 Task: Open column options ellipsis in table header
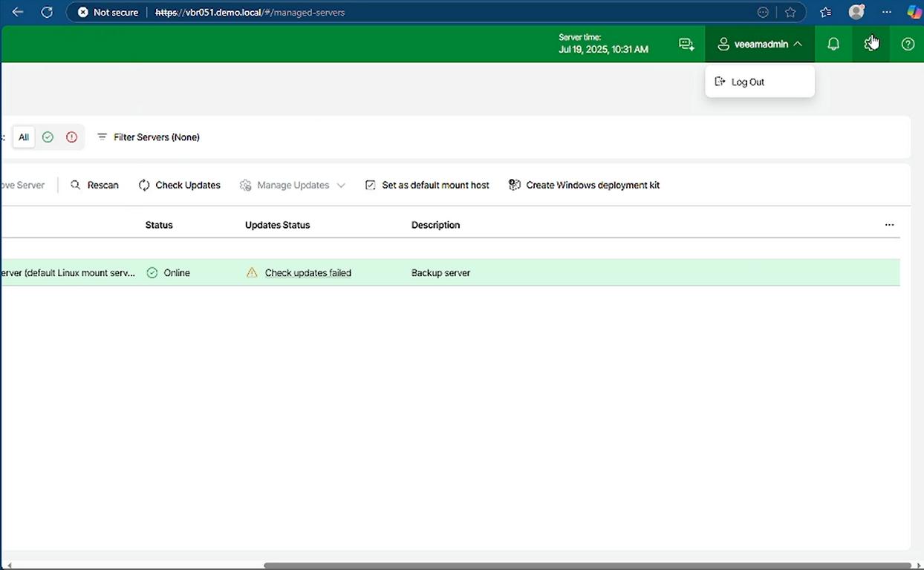point(889,225)
